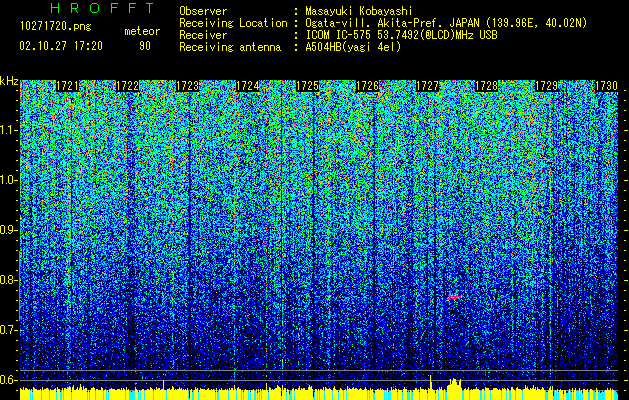The height and width of the screenshot is (400, 629).
Task: Click the 1727 time marker
Action: point(428,86)
